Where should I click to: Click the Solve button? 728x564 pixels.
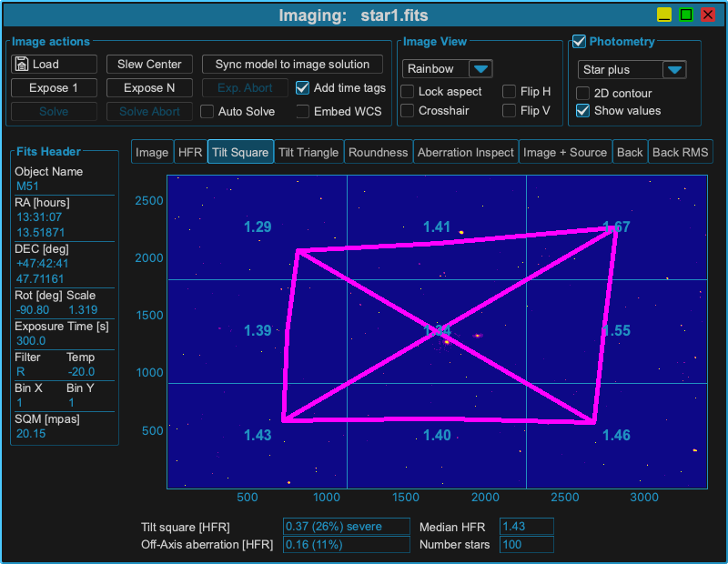click(54, 111)
